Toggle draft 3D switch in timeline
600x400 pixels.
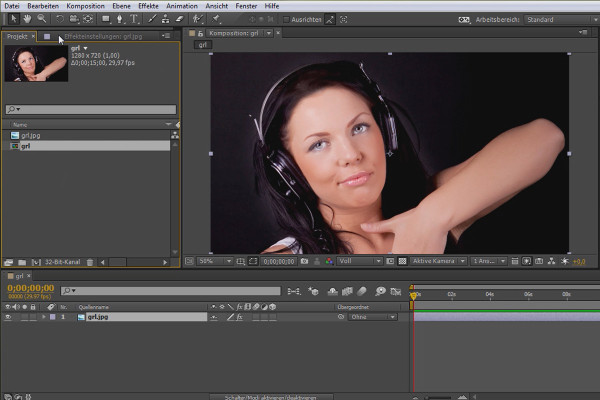click(313, 292)
